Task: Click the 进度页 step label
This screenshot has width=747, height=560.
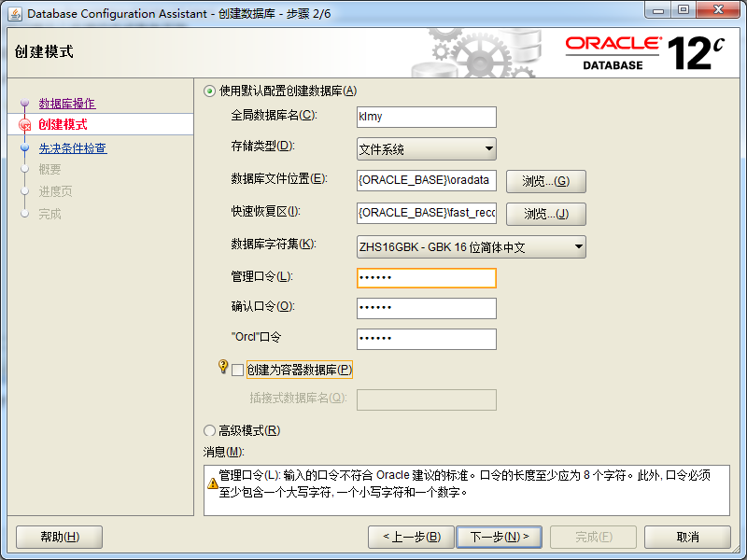Action: (56, 192)
